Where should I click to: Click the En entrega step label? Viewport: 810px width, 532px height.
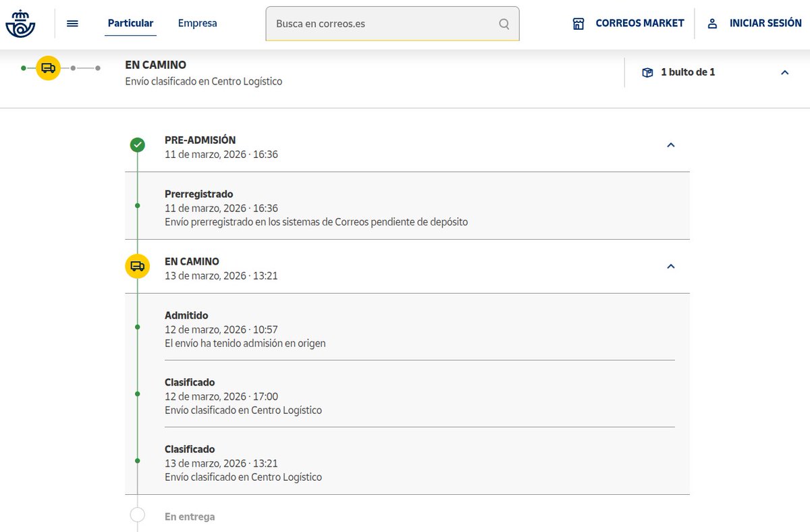(190, 516)
